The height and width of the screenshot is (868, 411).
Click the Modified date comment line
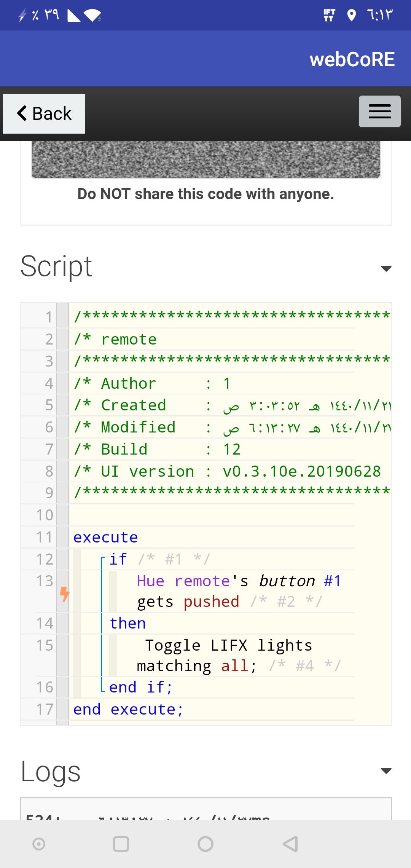point(233,427)
